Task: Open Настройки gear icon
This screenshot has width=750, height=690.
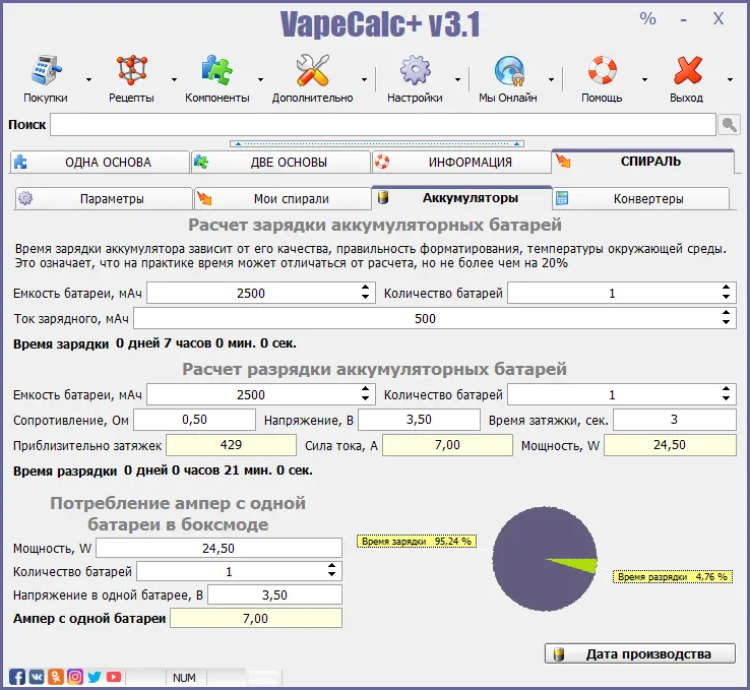Action: click(415, 73)
